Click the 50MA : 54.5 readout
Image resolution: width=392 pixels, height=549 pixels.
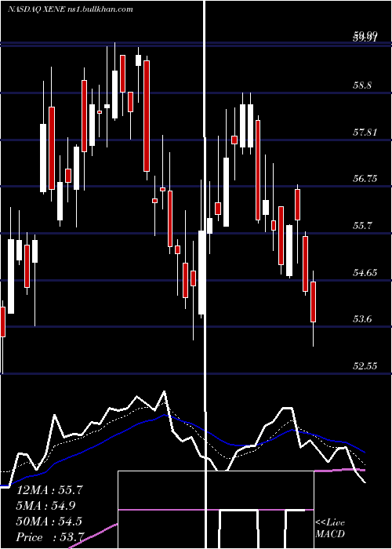[49, 521]
